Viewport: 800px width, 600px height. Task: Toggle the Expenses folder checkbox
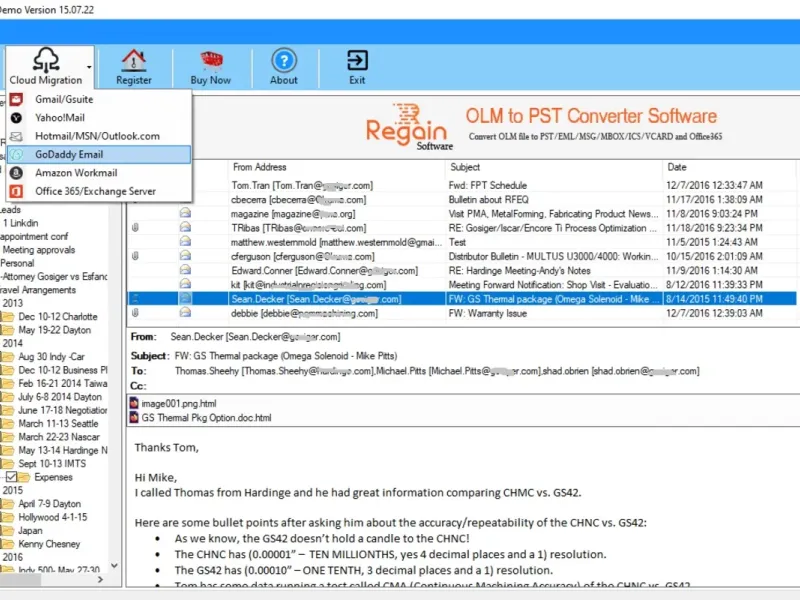click(x=11, y=477)
